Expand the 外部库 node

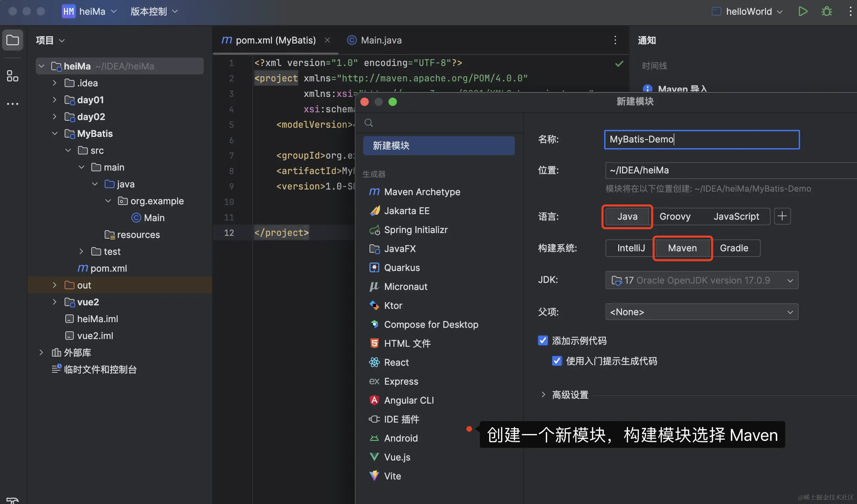tap(41, 352)
